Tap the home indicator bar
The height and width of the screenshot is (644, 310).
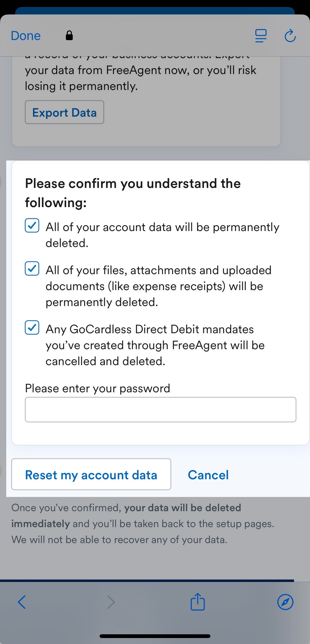point(155,636)
